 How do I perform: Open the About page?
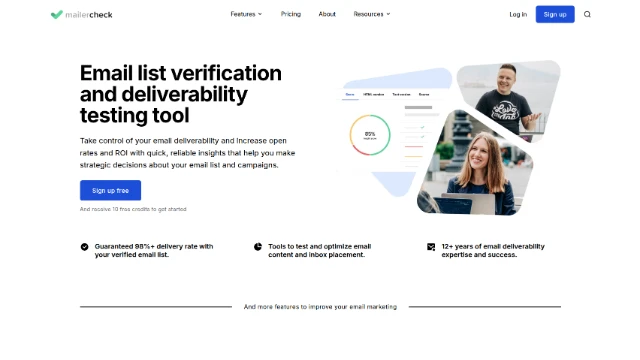[327, 14]
